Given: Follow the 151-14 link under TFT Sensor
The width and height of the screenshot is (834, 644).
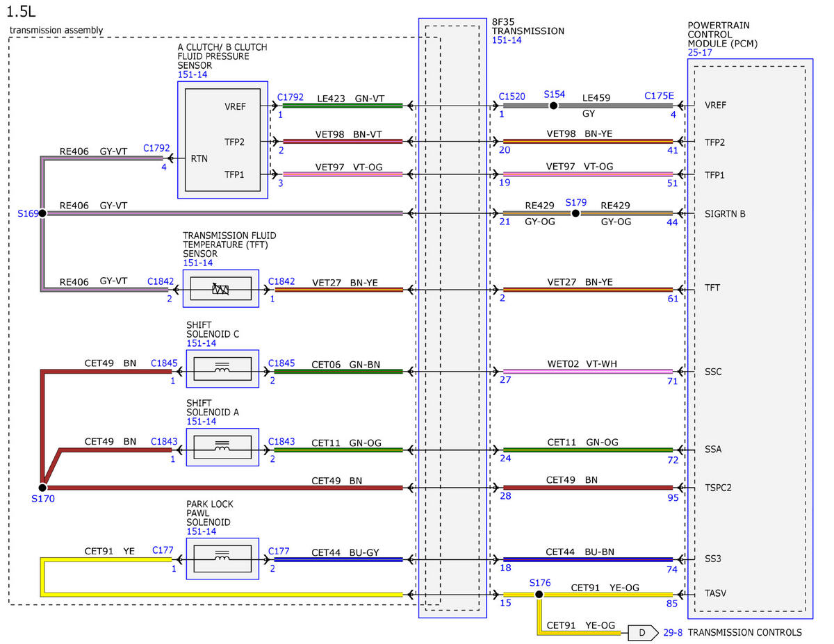Looking at the screenshot, I should click(198, 263).
